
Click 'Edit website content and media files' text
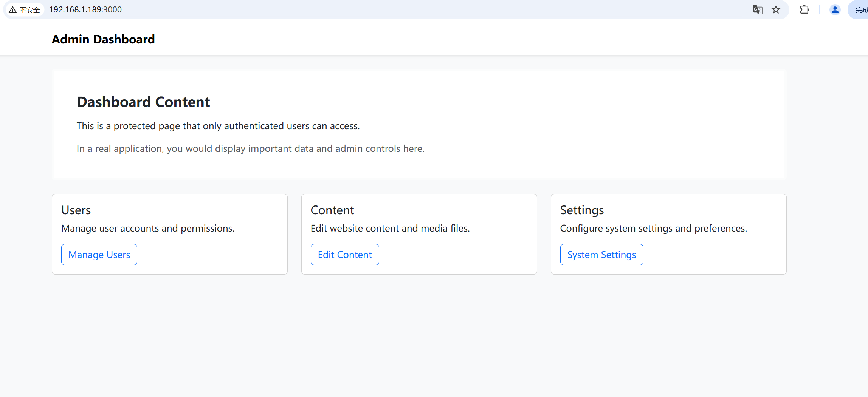[390, 228]
